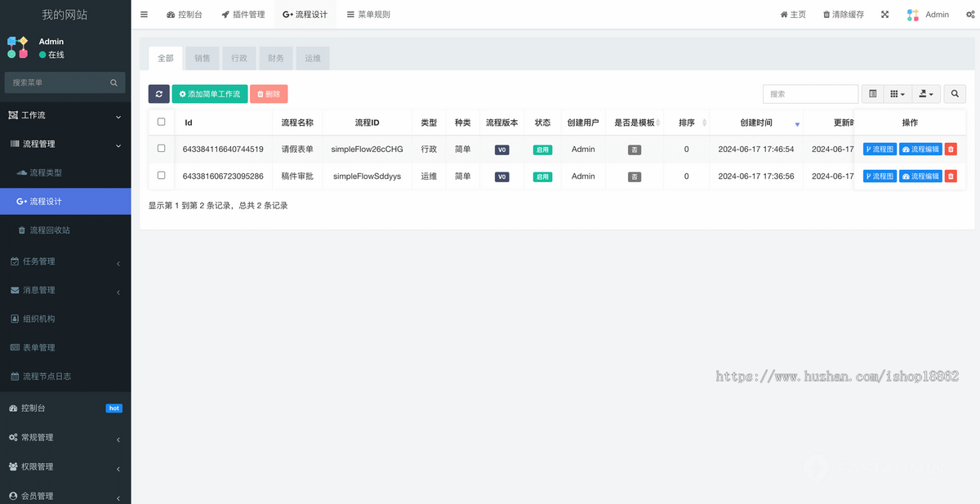Image resolution: width=980 pixels, height=504 pixels.
Task: Check the 稿件审批 row checkbox
Action: pos(161,176)
